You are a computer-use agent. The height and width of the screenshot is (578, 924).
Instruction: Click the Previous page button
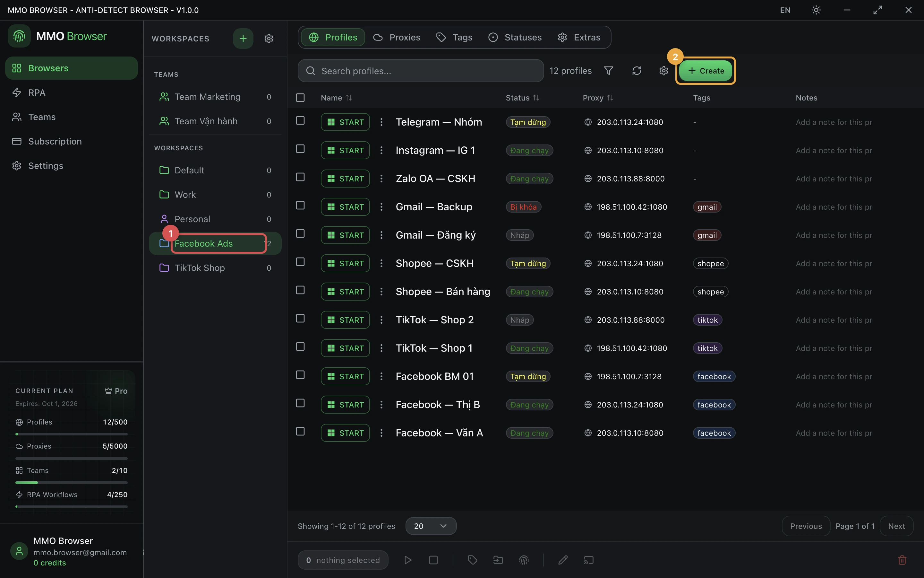pos(806,526)
